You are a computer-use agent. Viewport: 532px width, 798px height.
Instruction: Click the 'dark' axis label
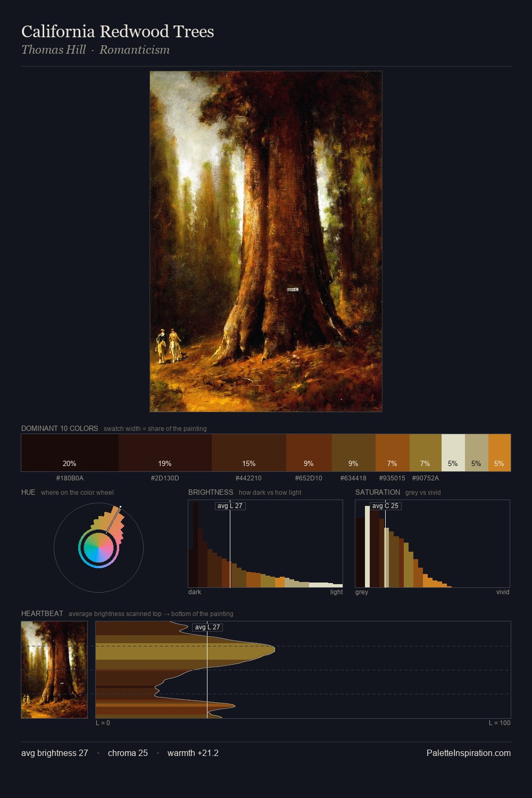[x=195, y=592]
